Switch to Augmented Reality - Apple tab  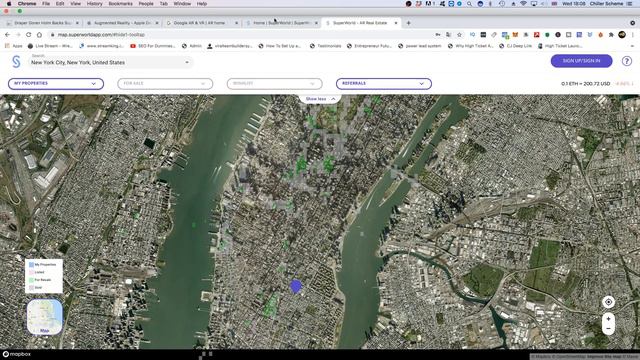pos(122,23)
